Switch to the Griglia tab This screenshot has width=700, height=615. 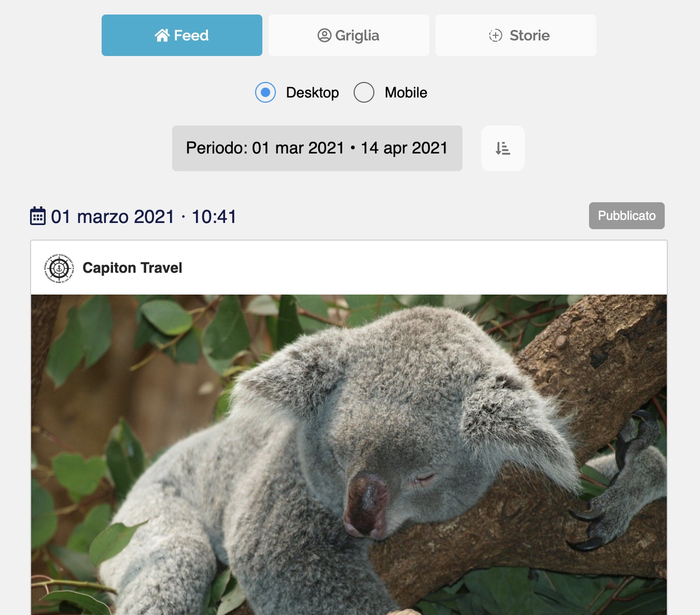pos(349,35)
